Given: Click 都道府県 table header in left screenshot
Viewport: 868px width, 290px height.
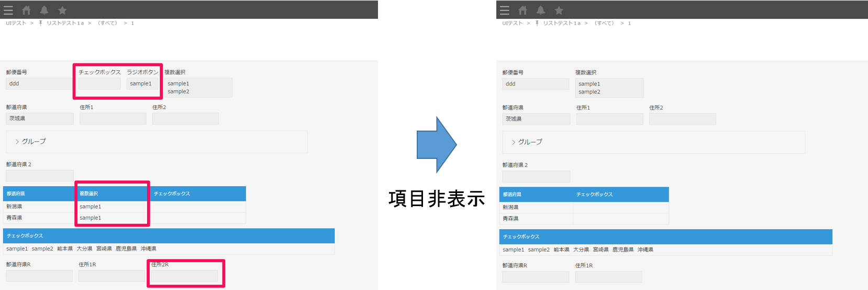Looking at the screenshot, I should coord(40,194).
